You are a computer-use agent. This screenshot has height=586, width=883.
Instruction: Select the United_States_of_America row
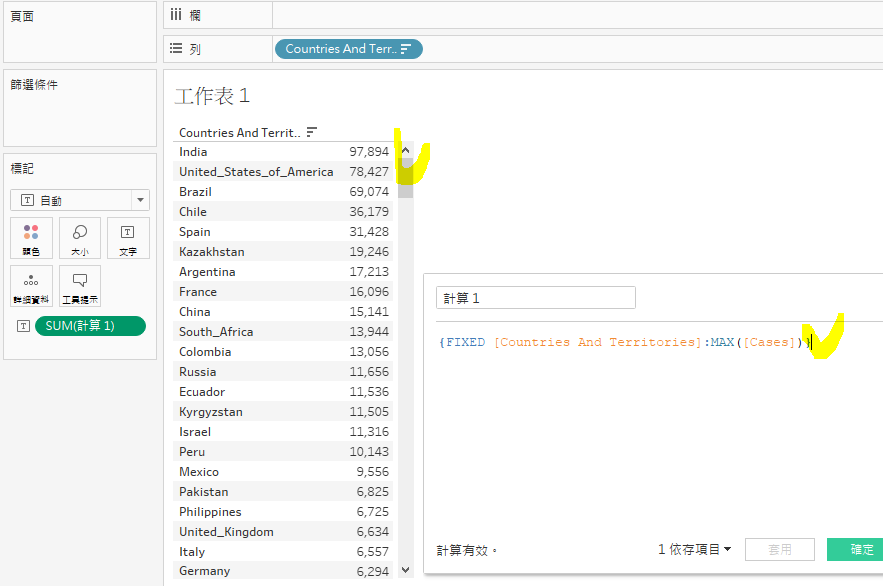point(283,172)
